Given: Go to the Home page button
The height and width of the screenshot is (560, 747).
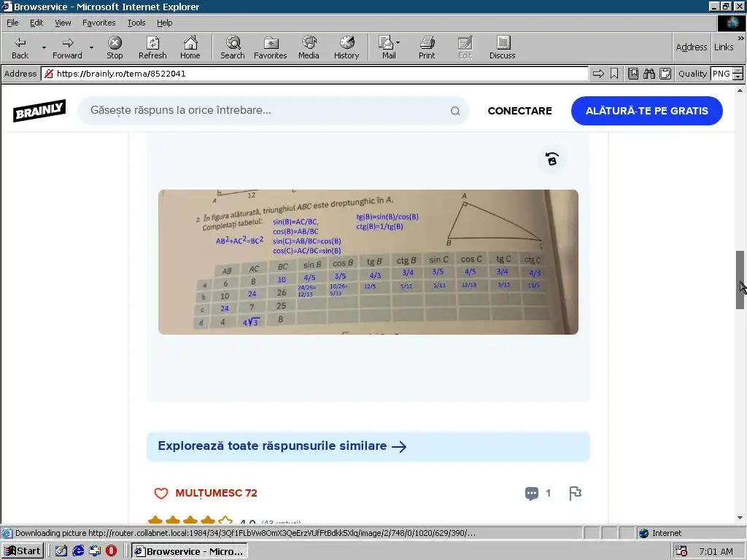Looking at the screenshot, I should pos(190,47).
